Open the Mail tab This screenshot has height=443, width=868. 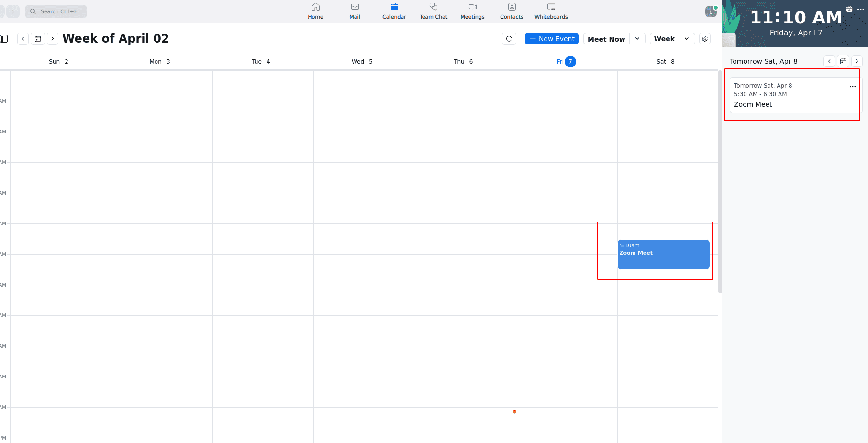point(355,11)
